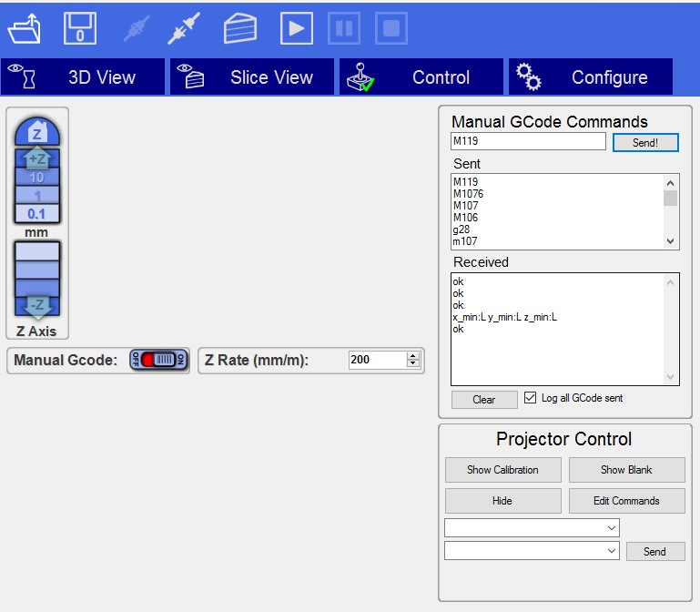Image resolution: width=700 pixels, height=612 pixels.
Task: Click the Show Calibration button
Action: (502, 470)
